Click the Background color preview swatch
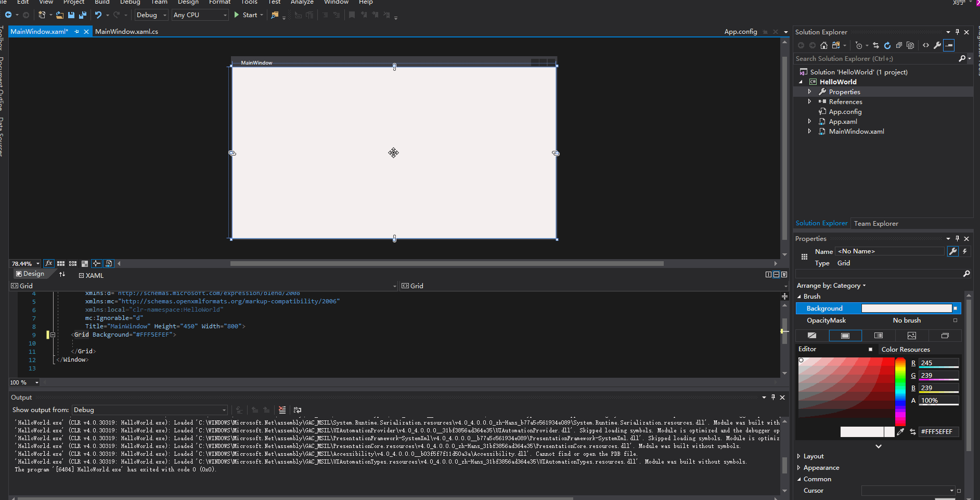The height and width of the screenshot is (500, 980). [x=907, y=309]
